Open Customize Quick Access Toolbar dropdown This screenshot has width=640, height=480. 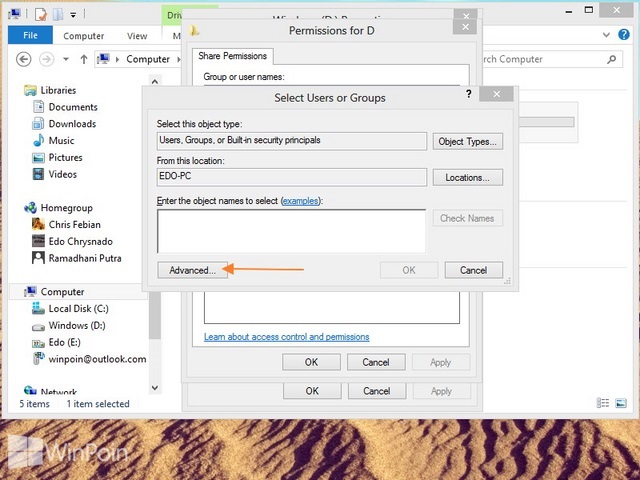tap(73, 15)
